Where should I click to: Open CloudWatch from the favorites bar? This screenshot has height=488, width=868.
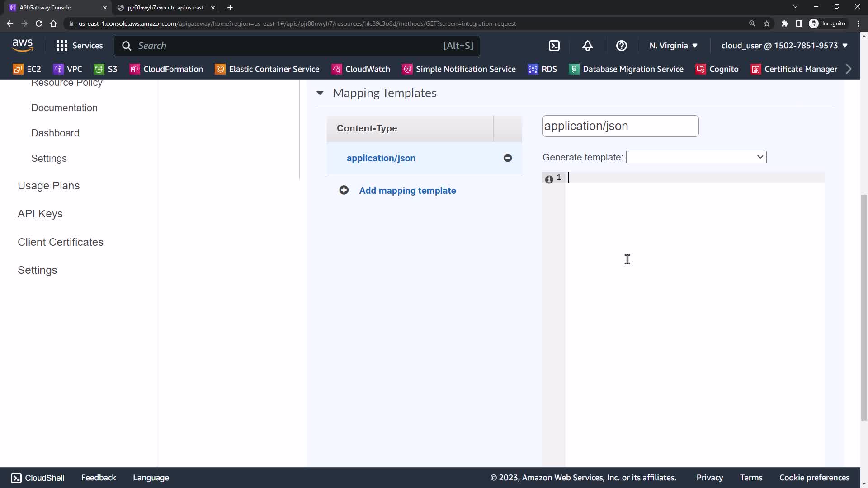click(361, 69)
